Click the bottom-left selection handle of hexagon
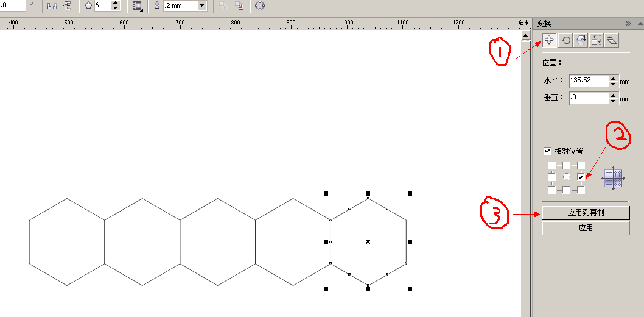Viewport: 644px width, 317px height. 326,290
